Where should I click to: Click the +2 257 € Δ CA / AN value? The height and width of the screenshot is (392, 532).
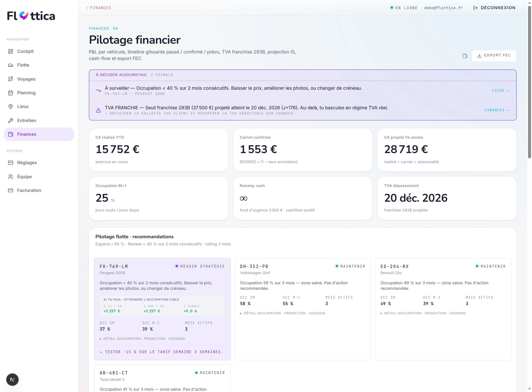coord(112,311)
